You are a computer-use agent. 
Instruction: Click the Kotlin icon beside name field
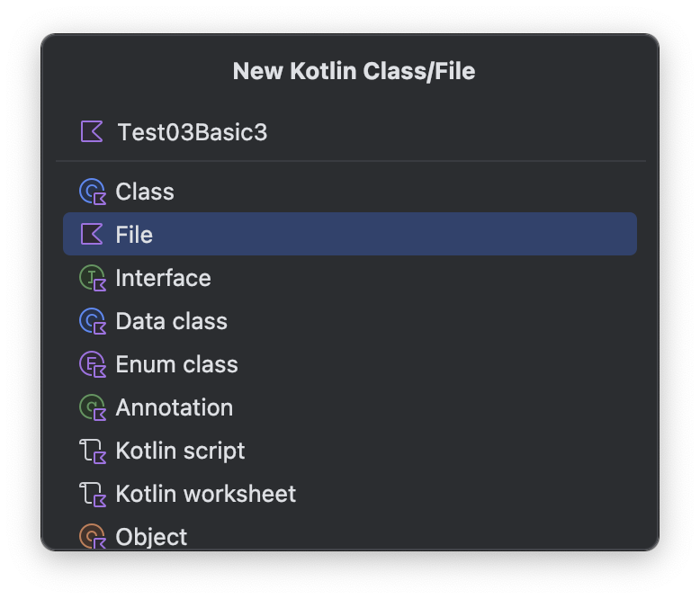tap(92, 132)
